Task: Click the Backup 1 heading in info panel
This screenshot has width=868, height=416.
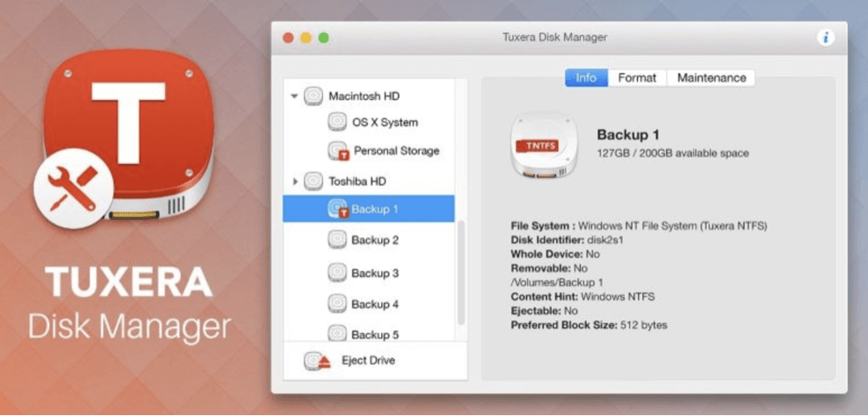Action: (628, 135)
